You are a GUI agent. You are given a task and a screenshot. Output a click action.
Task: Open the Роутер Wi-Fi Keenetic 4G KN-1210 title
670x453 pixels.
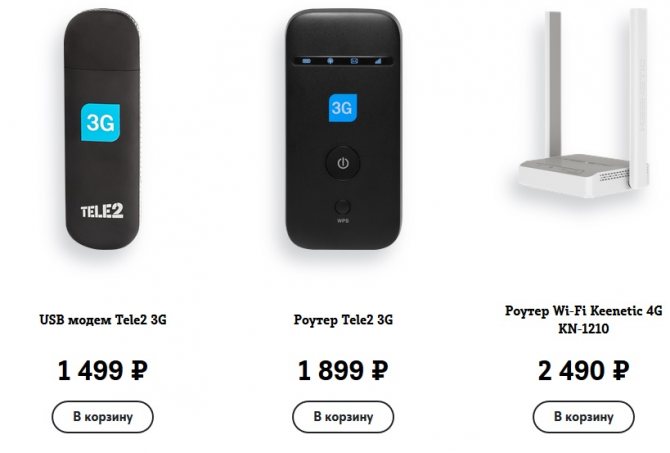tap(584, 320)
